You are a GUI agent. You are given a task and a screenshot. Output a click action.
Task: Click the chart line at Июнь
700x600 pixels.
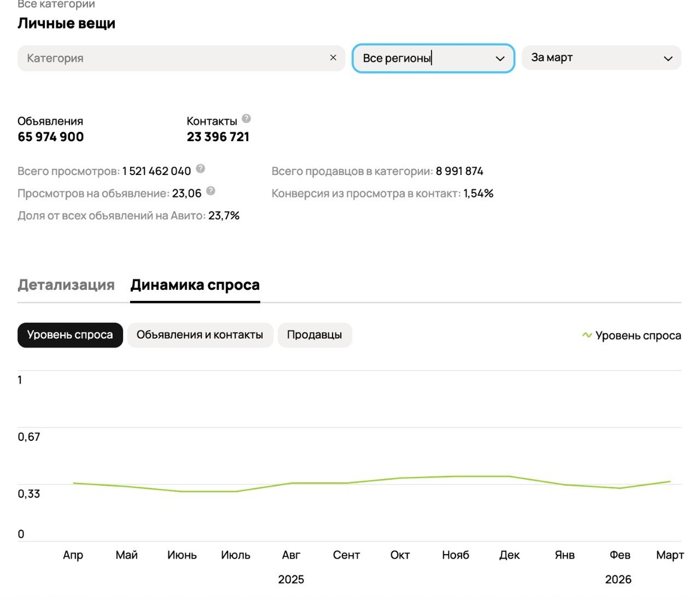182,491
